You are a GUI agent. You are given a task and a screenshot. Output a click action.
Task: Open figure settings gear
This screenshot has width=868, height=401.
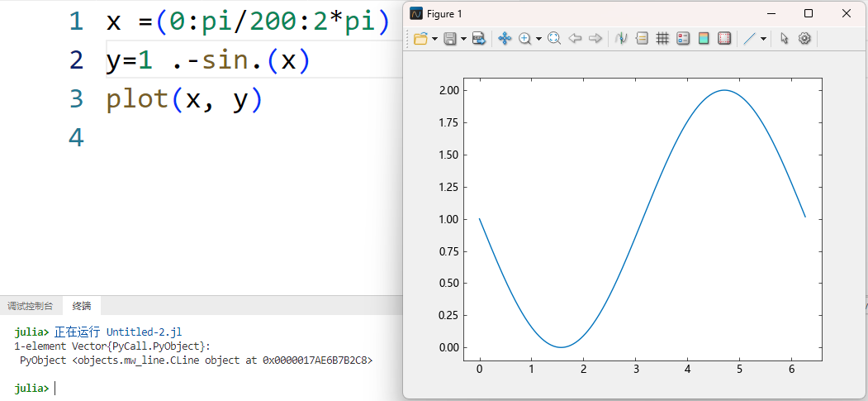point(804,38)
